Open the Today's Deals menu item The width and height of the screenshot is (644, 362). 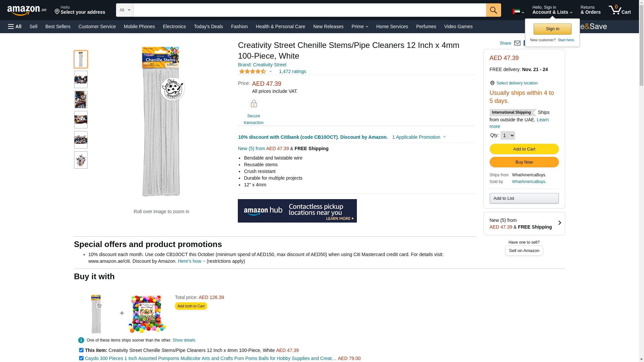[x=208, y=26]
